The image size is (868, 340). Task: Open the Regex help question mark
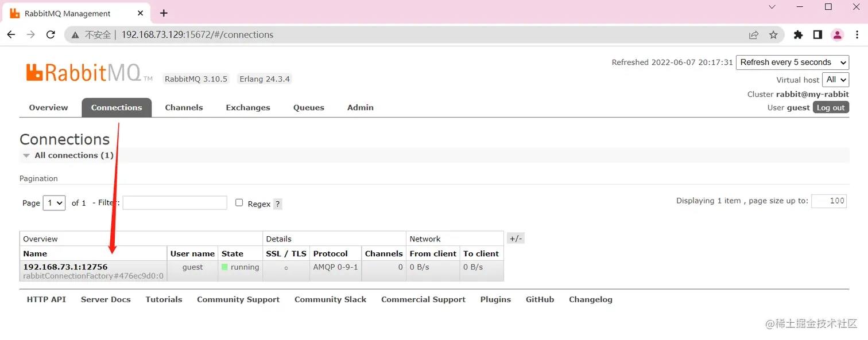(277, 204)
